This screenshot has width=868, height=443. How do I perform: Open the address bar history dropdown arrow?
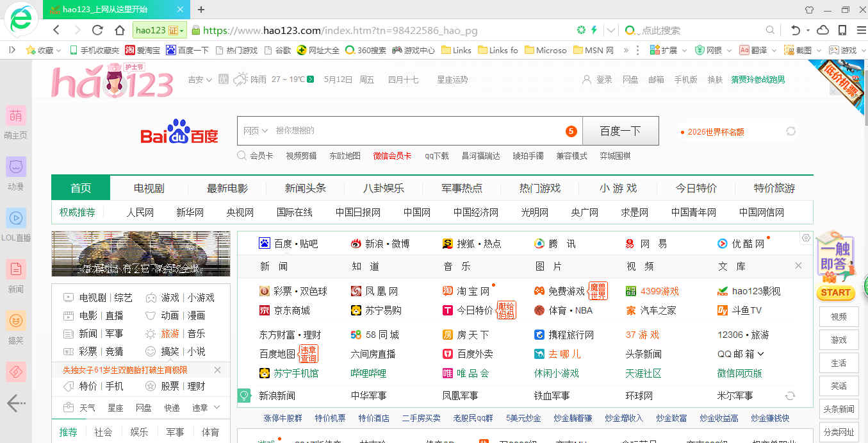pos(611,30)
